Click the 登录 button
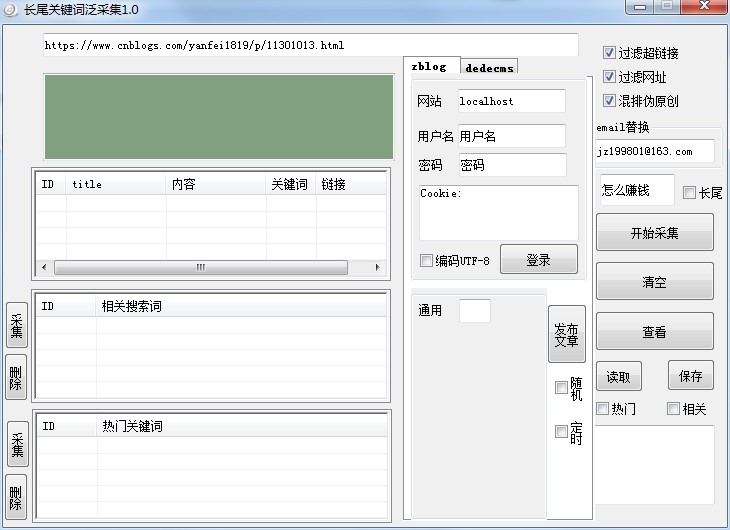Screen dimensions: 730x530 539,259
